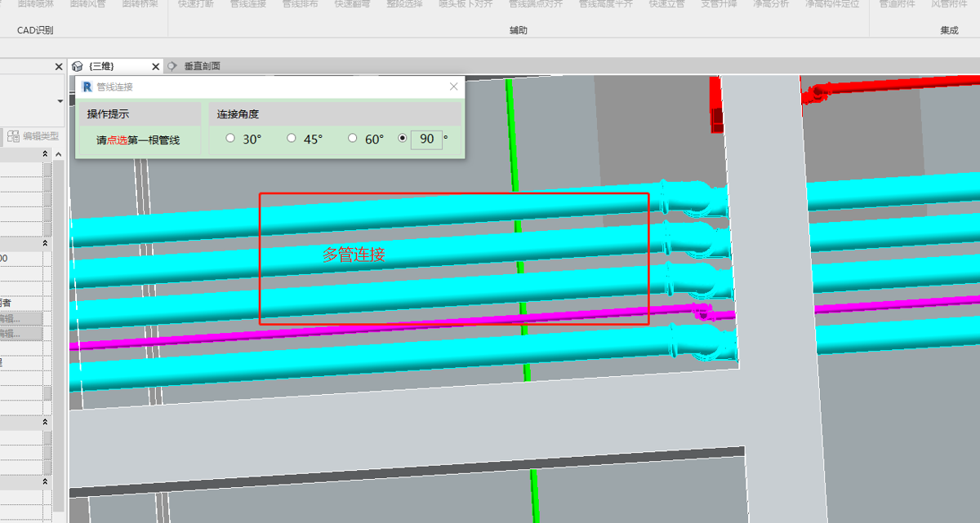The width and height of the screenshot is (980, 523).
Task: Switch to the 垂直剖面 view tab
Action: coord(202,66)
